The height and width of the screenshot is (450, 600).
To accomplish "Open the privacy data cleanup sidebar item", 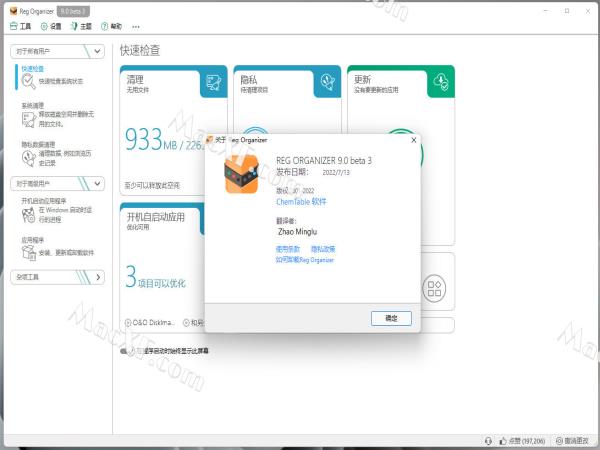I will pos(57,154).
